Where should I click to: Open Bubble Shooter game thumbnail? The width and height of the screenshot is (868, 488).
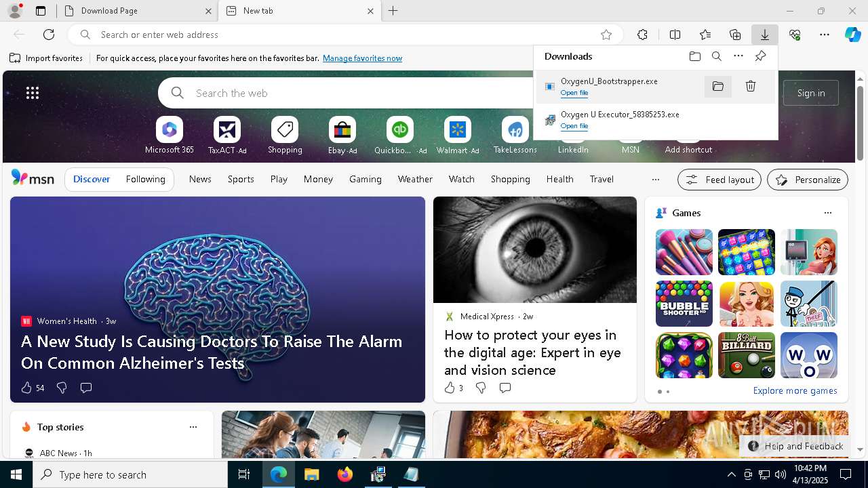tap(684, 304)
